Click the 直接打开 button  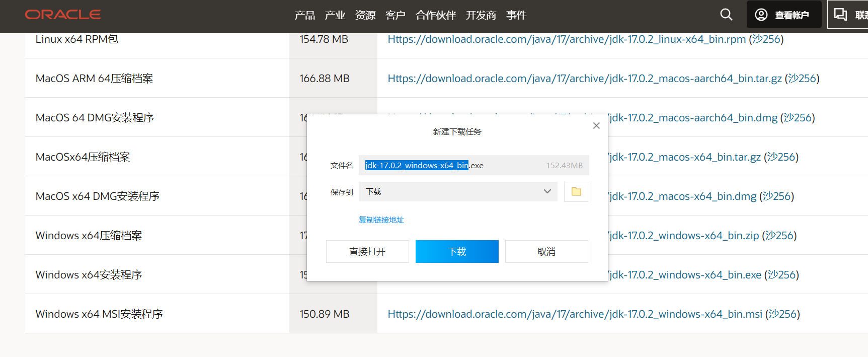[x=367, y=251]
